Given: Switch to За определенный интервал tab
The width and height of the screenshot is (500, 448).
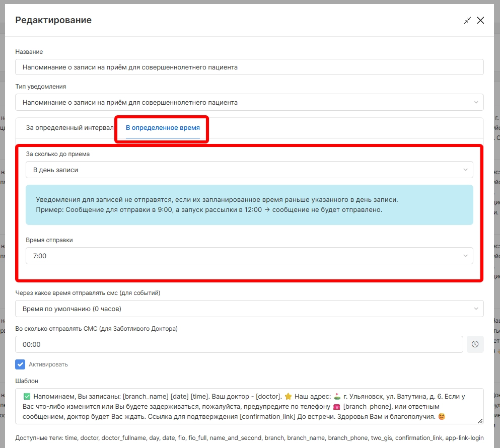Looking at the screenshot, I should coord(69,128).
